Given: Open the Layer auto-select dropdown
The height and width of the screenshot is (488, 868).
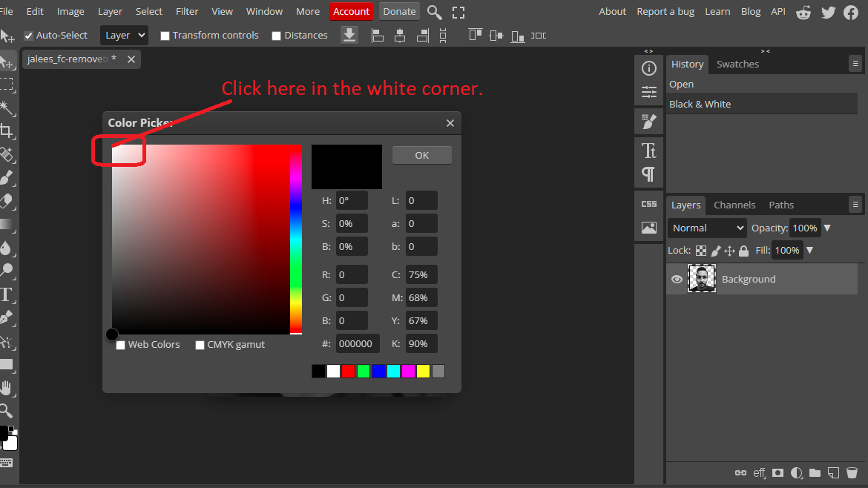Looking at the screenshot, I should pyautogui.click(x=123, y=36).
